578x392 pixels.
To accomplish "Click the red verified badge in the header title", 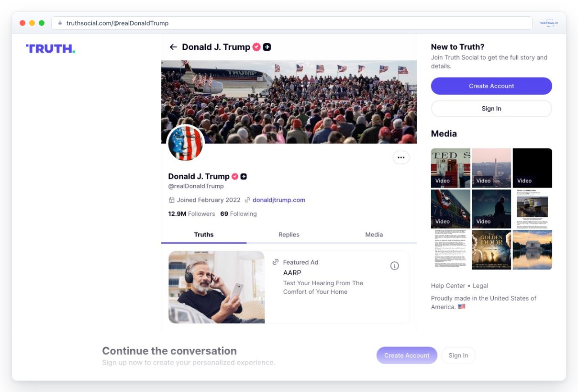I will tap(256, 47).
